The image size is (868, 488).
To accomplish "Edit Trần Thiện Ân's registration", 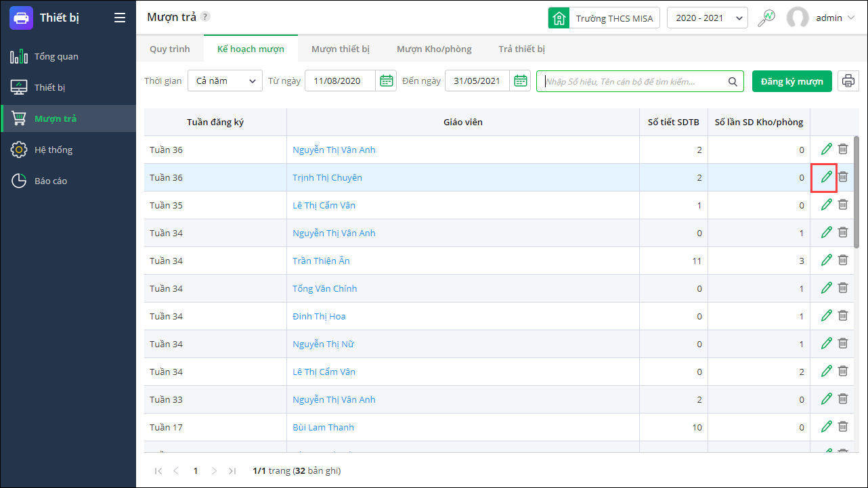I will [x=826, y=261].
